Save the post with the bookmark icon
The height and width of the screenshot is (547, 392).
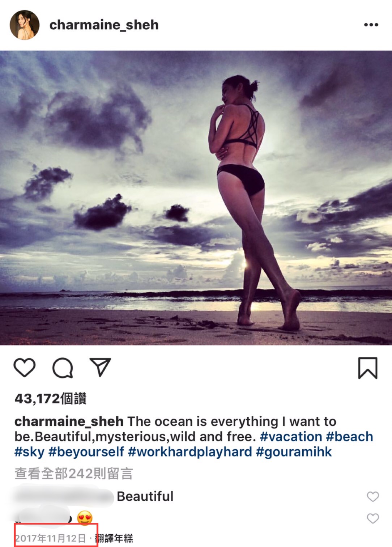click(368, 368)
